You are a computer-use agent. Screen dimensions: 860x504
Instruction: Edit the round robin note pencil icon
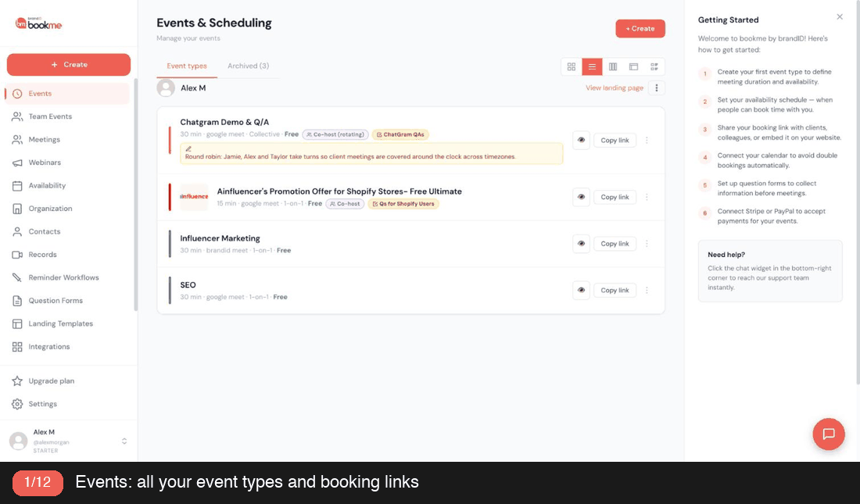click(x=188, y=148)
